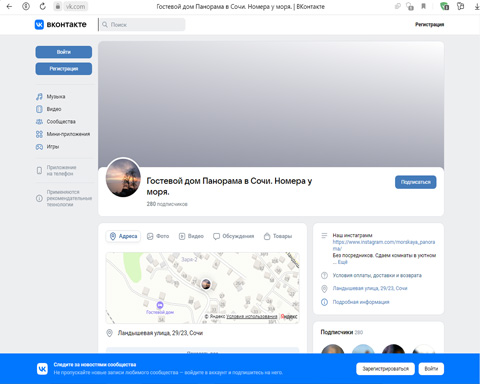Click the Yandex map area
This screenshot has height=384, width=480.
pos(202,288)
